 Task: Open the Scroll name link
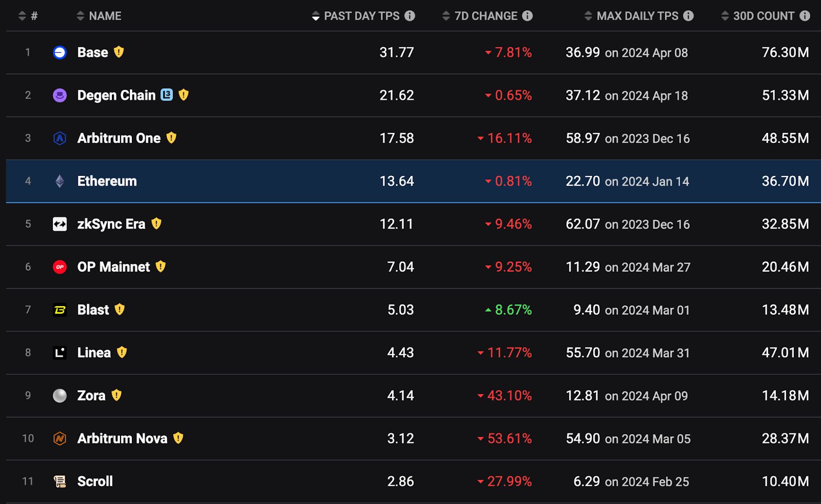coord(95,481)
